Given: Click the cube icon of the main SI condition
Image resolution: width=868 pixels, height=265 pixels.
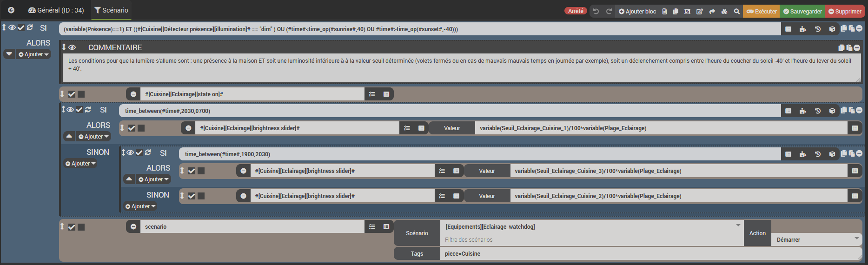Looking at the screenshot, I should click(832, 29).
